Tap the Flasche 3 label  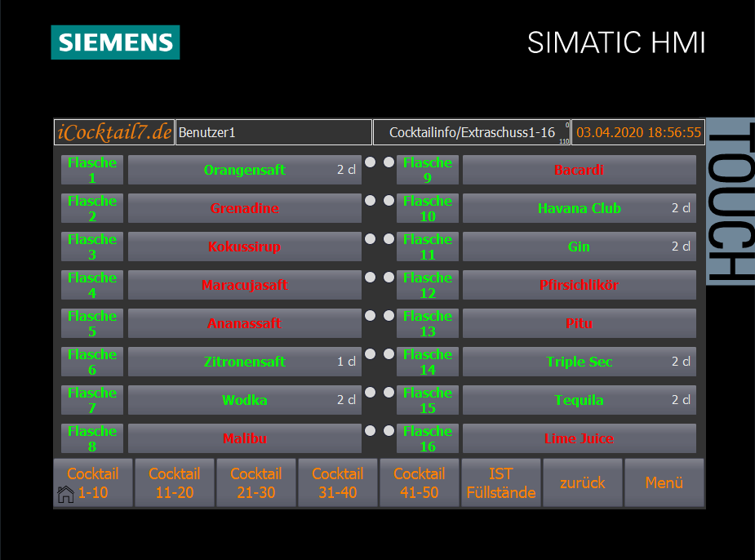(92, 247)
